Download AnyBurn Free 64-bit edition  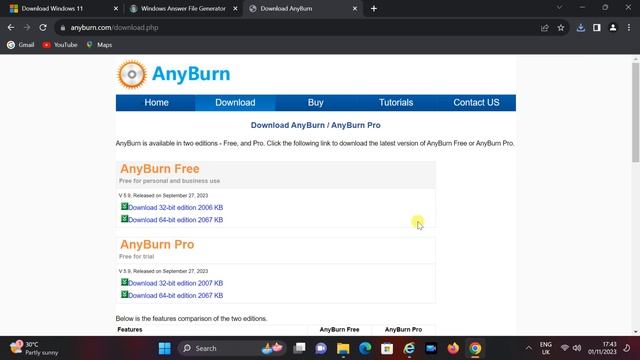pyautogui.click(x=176, y=220)
